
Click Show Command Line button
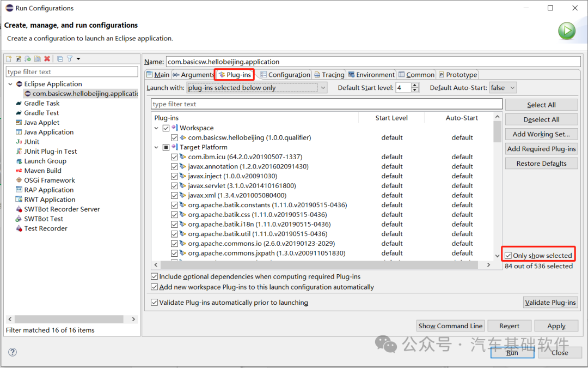coord(450,326)
